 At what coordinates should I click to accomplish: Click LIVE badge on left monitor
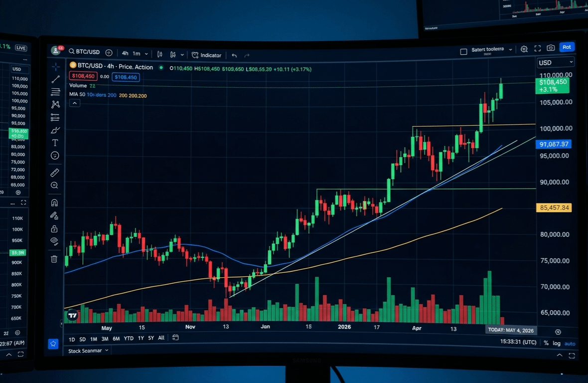tap(21, 48)
